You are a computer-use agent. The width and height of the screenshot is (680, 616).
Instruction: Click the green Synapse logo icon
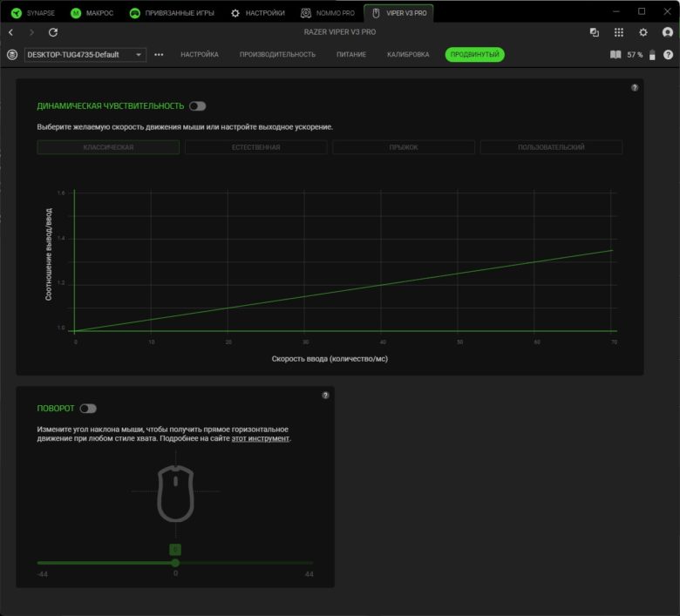point(17,13)
